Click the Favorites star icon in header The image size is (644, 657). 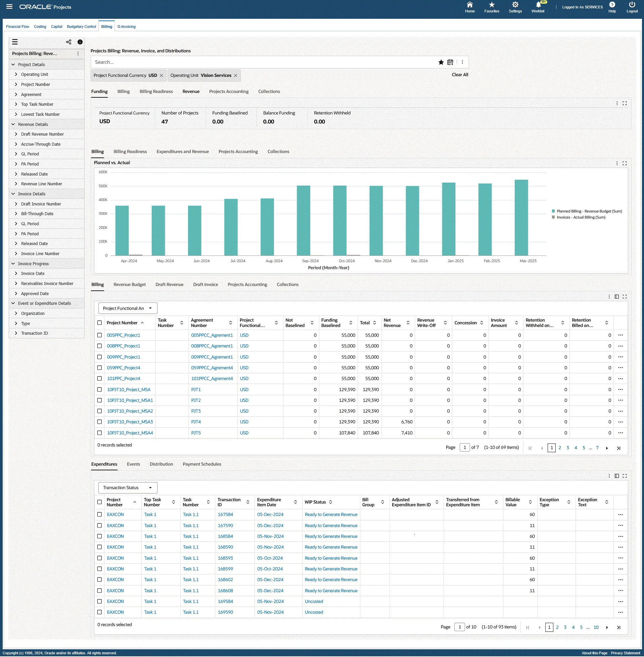tap(492, 5)
